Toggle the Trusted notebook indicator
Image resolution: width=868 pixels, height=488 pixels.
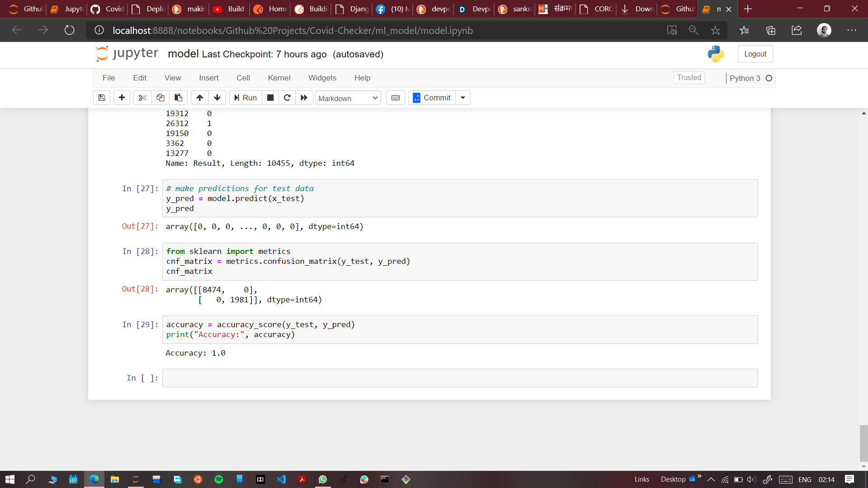689,78
